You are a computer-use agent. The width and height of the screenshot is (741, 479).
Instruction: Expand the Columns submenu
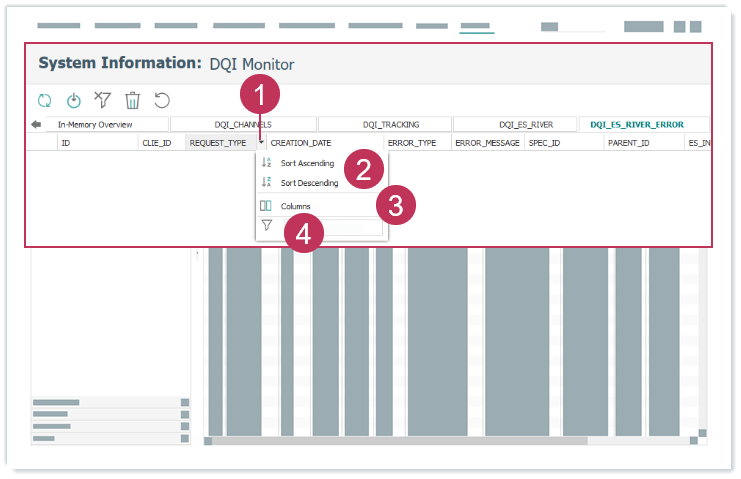(x=296, y=206)
